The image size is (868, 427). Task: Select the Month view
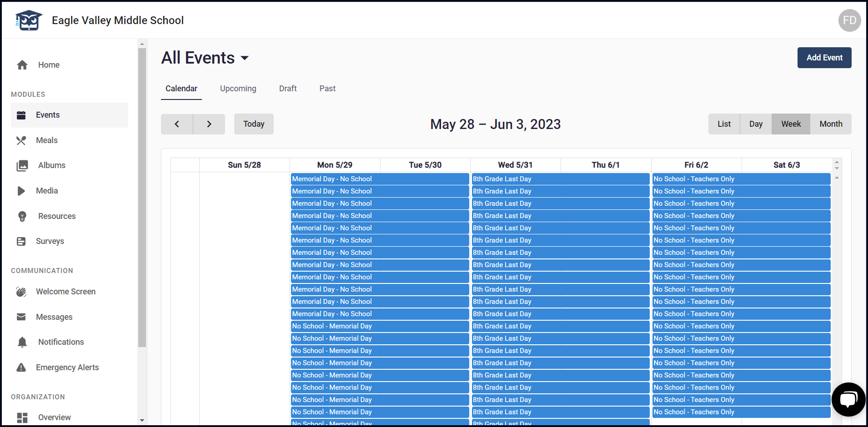tap(831, 124)
